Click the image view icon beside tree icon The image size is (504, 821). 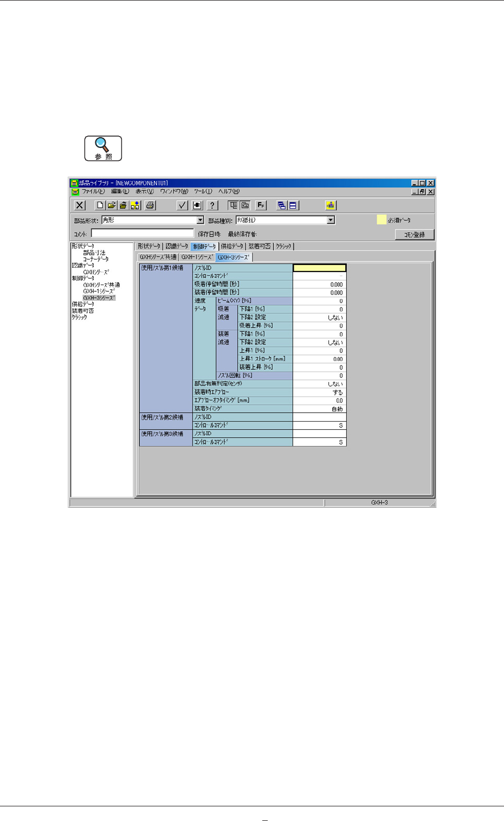tap(245, 205)
